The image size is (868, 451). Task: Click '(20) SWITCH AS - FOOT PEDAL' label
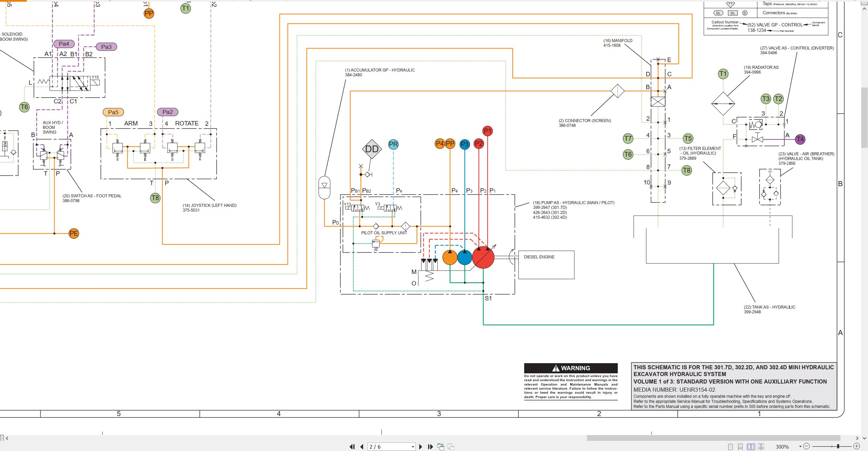click(x=92, y=196)
